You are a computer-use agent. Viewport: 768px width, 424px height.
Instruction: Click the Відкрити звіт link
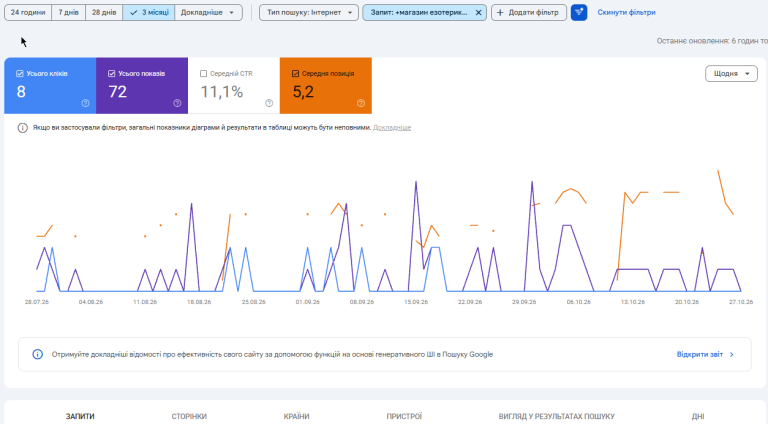click(699, 354)
